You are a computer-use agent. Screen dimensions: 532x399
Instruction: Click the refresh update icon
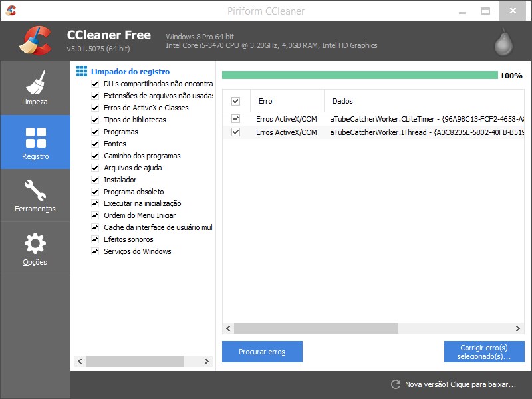[x=395, y=384]
